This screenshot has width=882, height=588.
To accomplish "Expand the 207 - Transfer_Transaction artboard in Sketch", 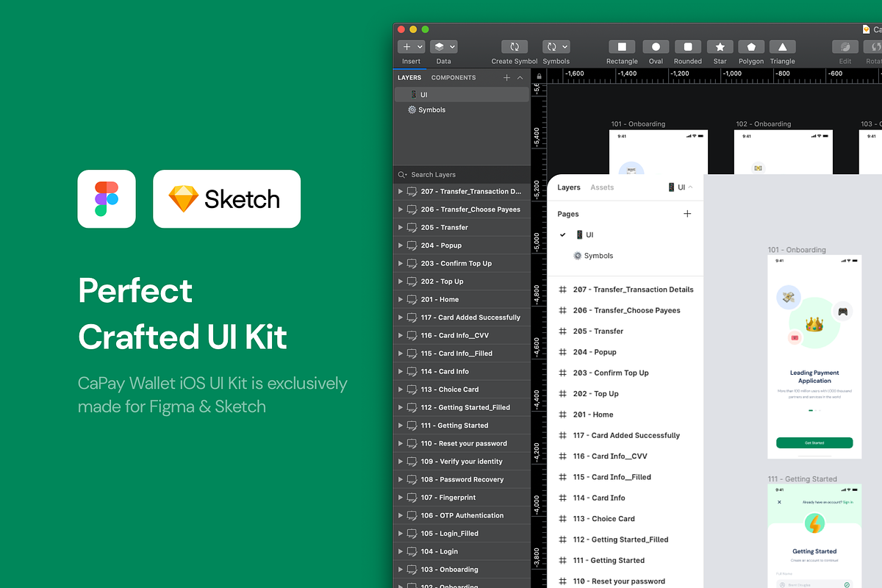I will [x=401, y=191].
